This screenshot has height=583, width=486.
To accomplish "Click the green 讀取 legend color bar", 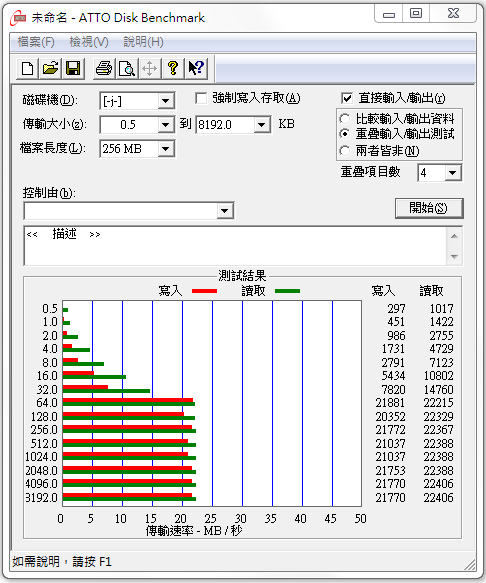I will tap(287, 291).
